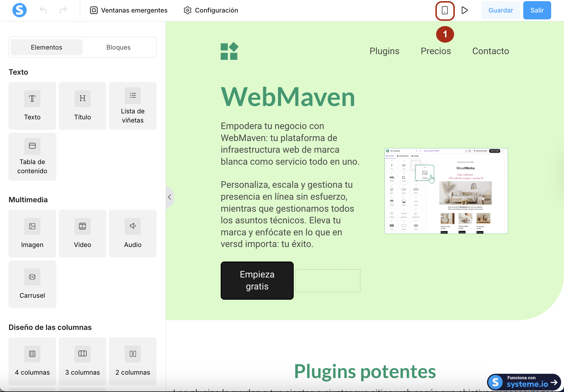Screen dimensions: 564x392
Task: Select the Texto element tile
Action: click(x=32, y=106)
